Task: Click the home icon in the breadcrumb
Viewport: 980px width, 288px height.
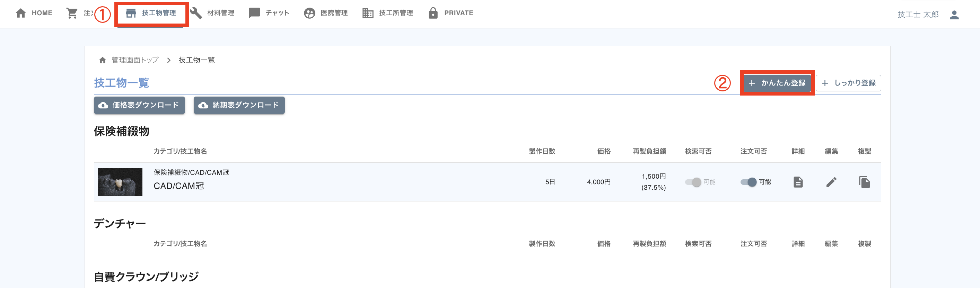Action: [102, 60]
